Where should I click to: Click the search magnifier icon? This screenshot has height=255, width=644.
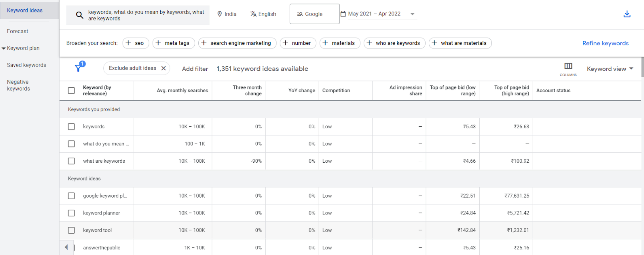click(x=79, y=15)
